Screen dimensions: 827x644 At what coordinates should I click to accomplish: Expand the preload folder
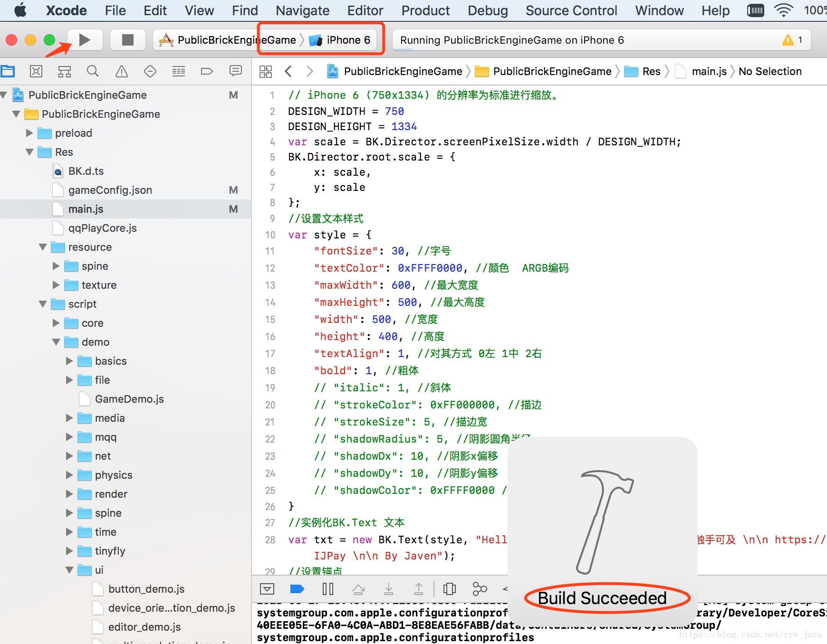(x=29, y=133)
